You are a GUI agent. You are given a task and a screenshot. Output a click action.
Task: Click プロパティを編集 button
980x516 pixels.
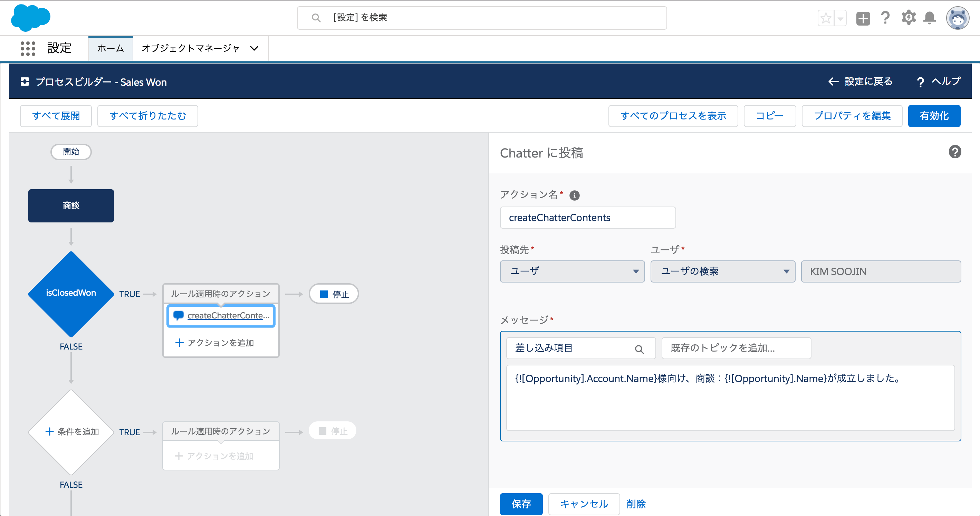coord(852,116)
